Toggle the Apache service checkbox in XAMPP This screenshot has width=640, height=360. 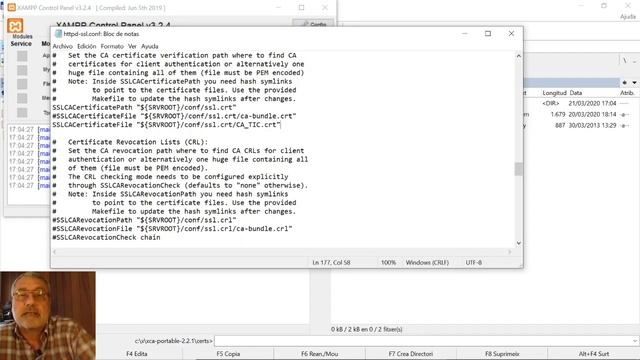22,56
